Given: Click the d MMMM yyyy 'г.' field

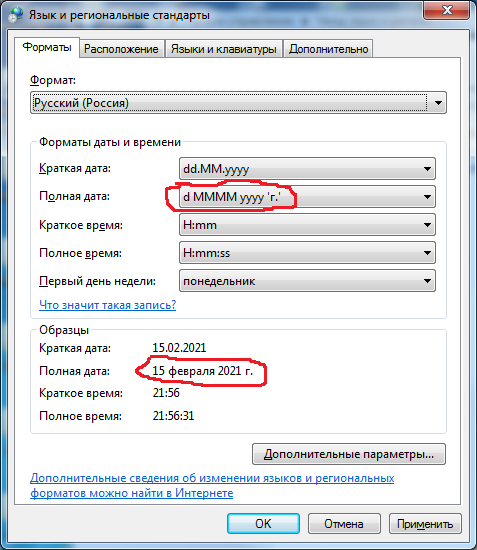Looking at the screenshot, I should 307,197.
